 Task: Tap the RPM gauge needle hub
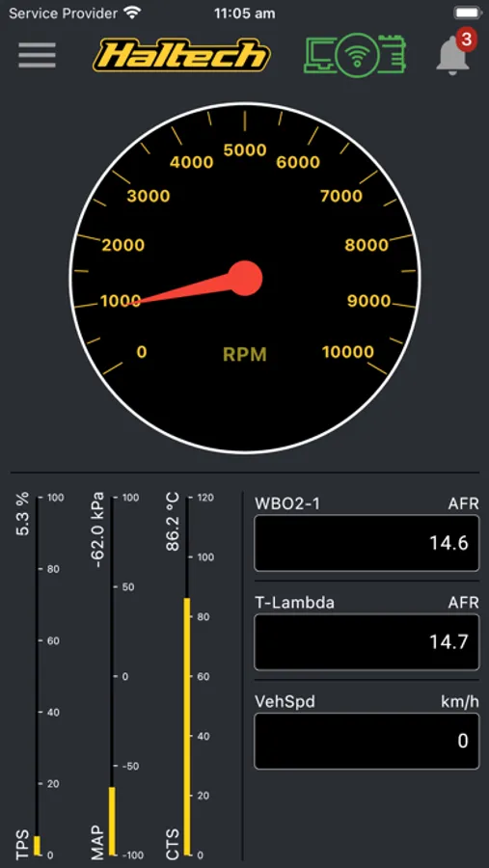pos(245,279)
